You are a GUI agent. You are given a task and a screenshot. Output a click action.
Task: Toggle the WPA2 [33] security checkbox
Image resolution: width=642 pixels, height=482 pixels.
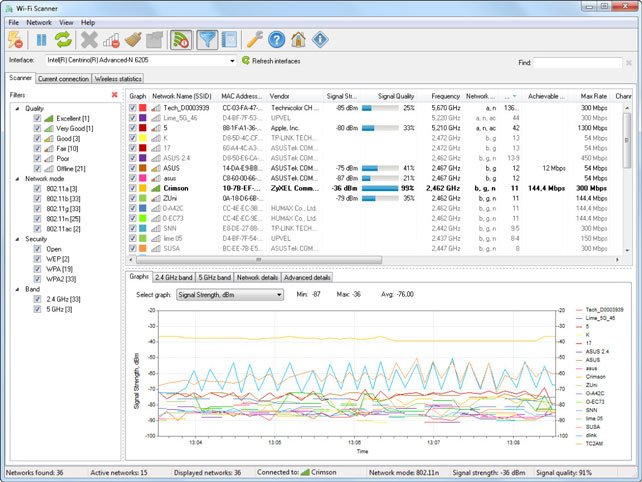(x=37, y=279)
